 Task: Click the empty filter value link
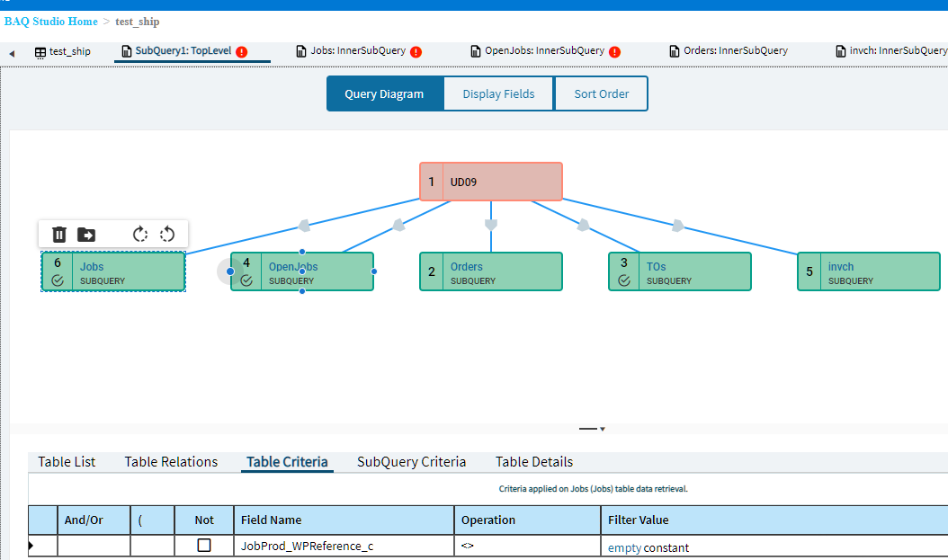click(624, 548)
